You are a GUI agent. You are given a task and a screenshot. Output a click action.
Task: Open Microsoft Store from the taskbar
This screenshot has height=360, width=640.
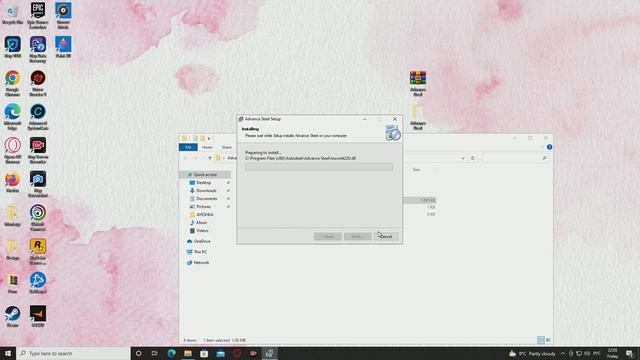click(x=204, y=353)
